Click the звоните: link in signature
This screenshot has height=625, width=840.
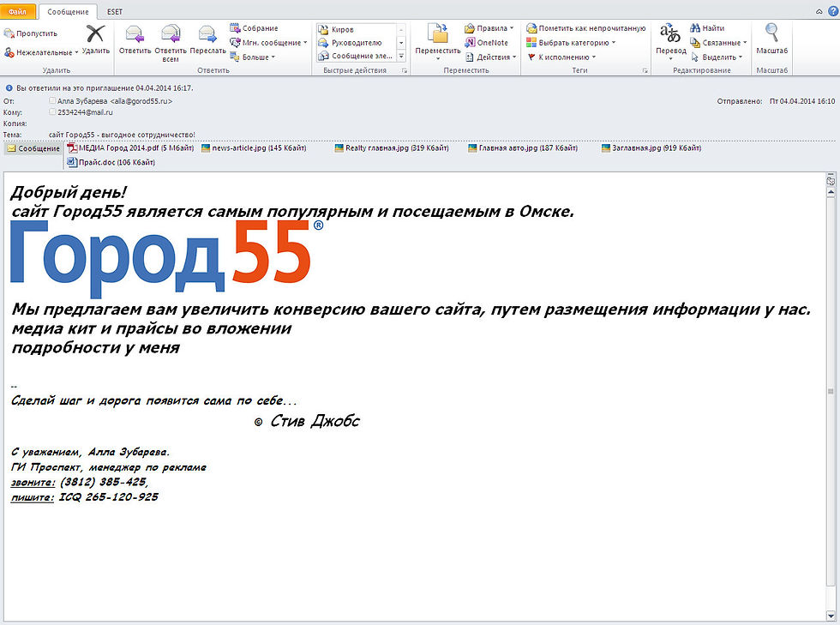[33, 482]
